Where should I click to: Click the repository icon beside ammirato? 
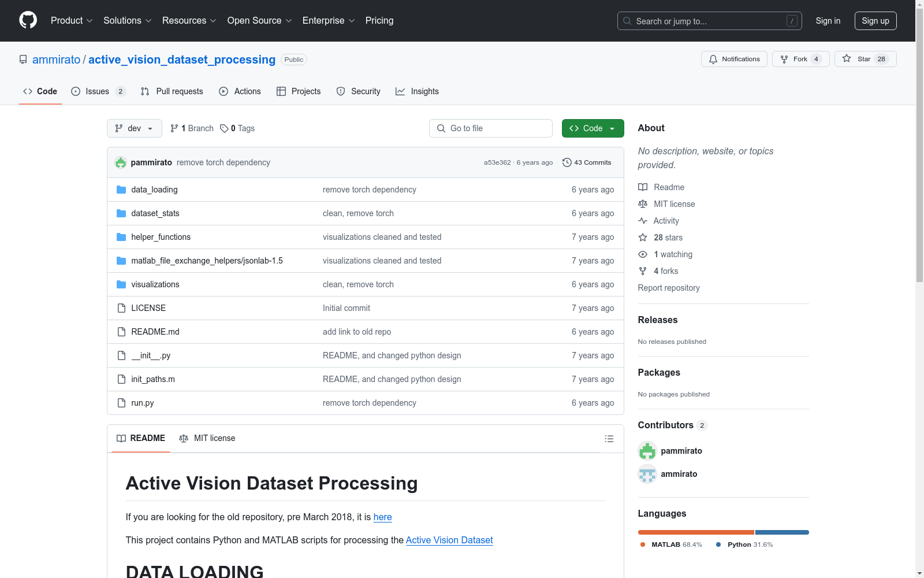coord(23,60)
